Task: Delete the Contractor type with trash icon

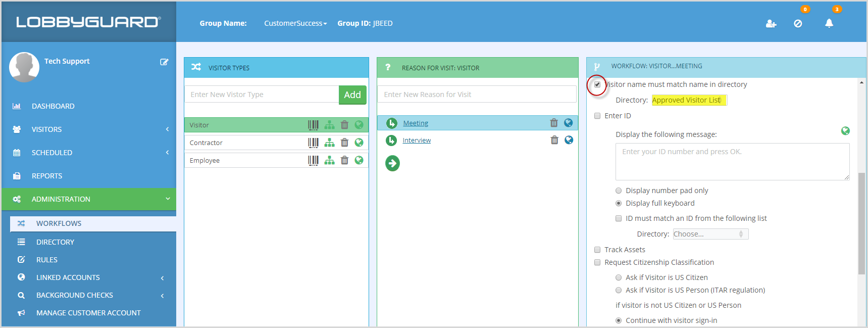Action: point(344,143)
